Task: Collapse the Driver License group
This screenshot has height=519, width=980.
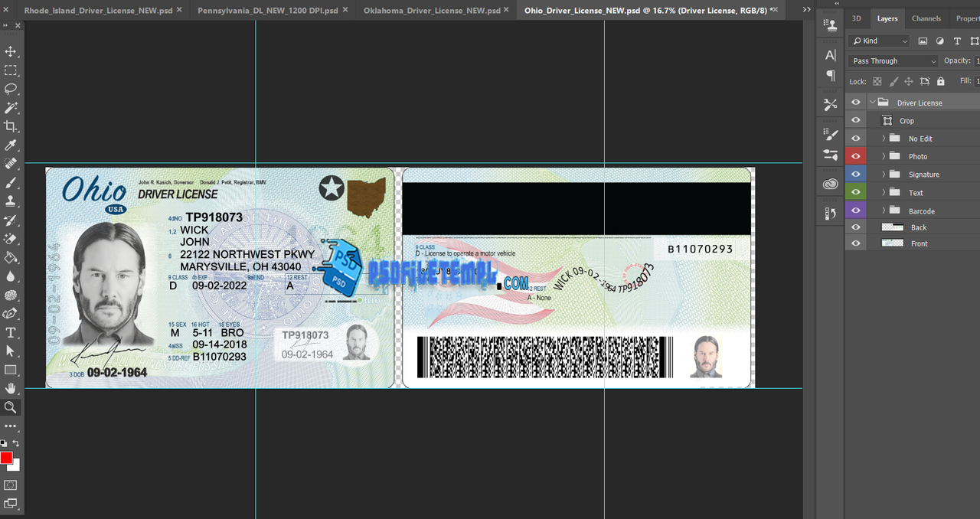Action: click(872, 102)
